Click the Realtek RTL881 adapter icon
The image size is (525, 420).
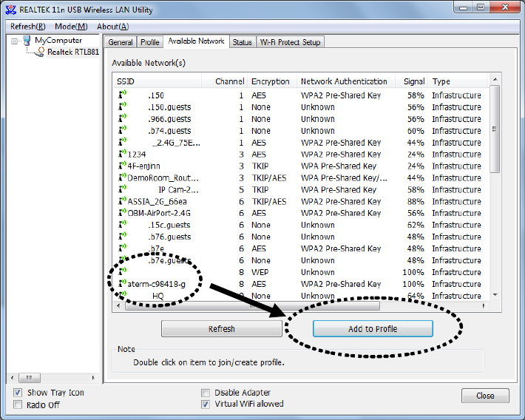(40, 52)
